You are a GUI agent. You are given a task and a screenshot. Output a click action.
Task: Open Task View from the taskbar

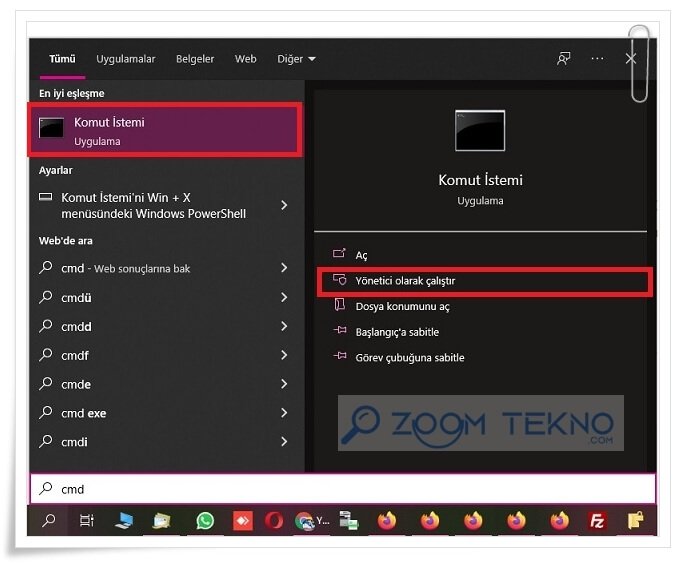86,521
